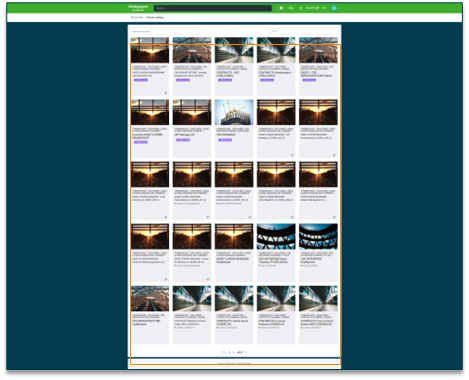Open the first breadcrumb link
Image resolution: width=469 pixels, height=380 pixels.
[137, 17]
